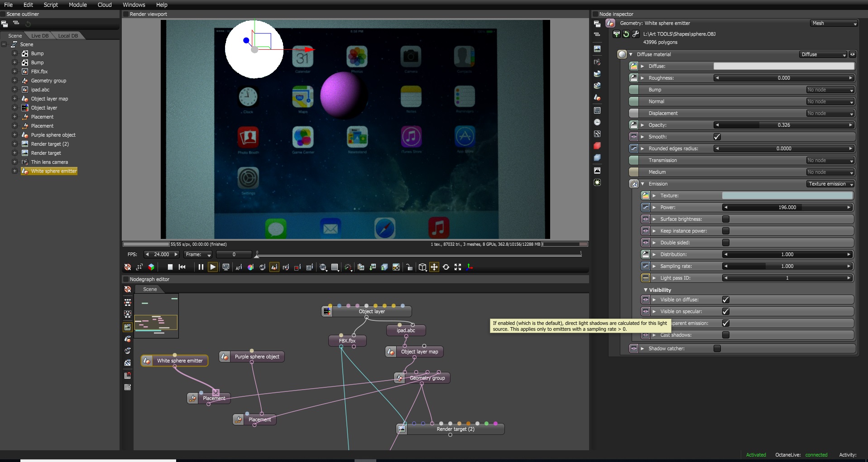Screen dimensions: 868x462
Task: Click the save render green arrow icon
Action: point(373,267)
